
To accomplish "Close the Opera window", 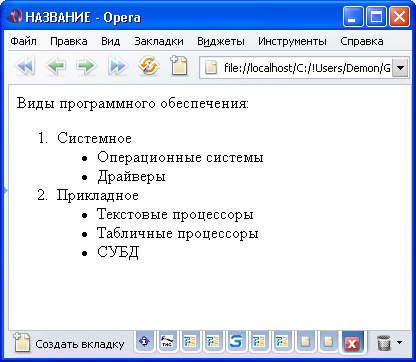I will pos(399,16).
